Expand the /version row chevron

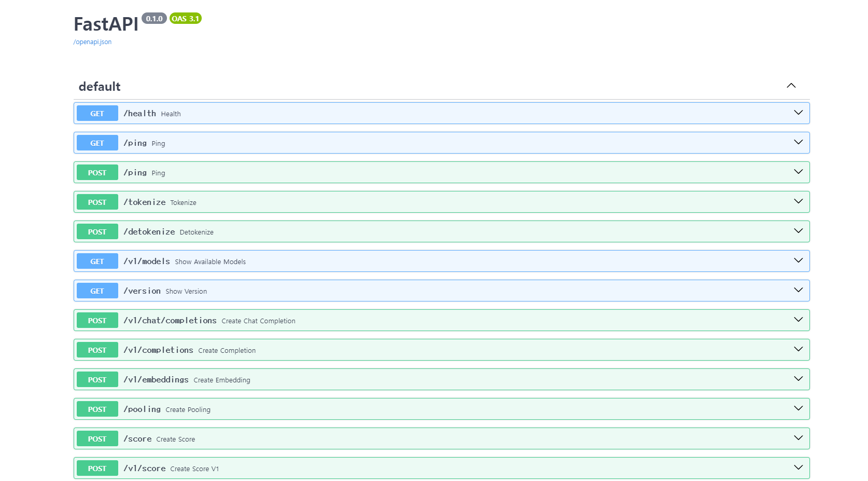pyautogui.click(x=798, y=290)
